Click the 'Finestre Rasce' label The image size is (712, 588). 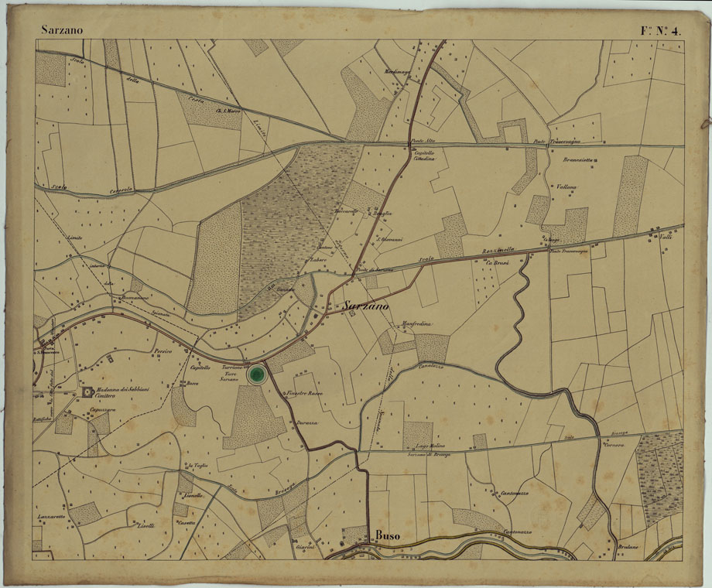(x=303, y=394)
